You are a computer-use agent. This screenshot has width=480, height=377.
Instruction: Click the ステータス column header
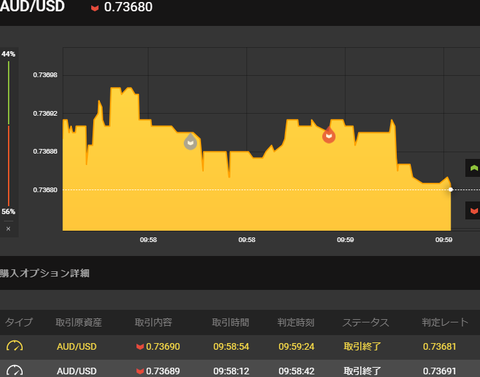pyautogui.click(x=366, y=322)
